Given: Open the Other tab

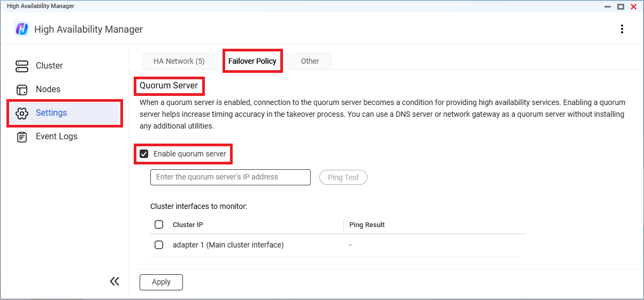Looking at the screenshot, I should 310,61.
